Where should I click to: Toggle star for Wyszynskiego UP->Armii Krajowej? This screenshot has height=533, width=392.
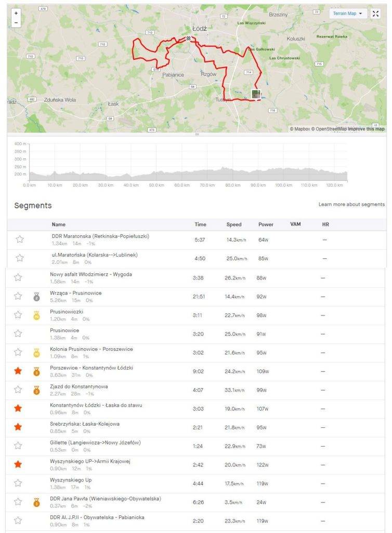pos(18,464)
